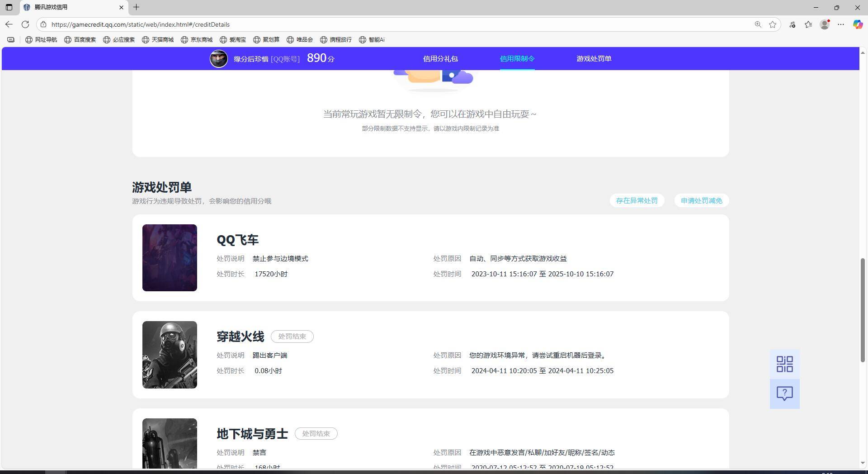Star this page using the favorites icon
Screen dimensions: 868x474
(773, 24)
